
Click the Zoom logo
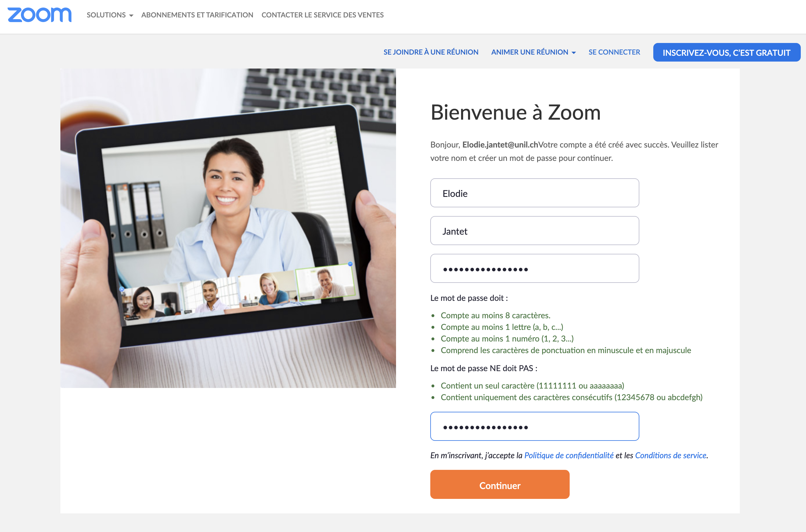pos(40,15)
